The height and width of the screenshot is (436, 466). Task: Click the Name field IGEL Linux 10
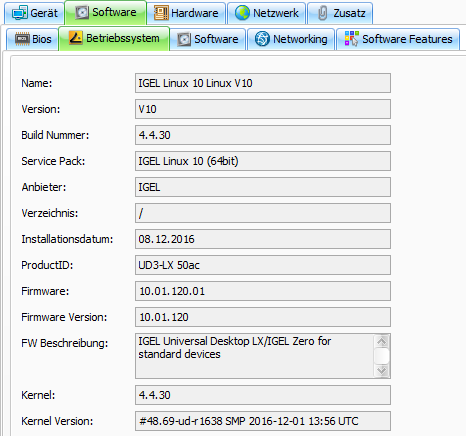click(263, 83)
